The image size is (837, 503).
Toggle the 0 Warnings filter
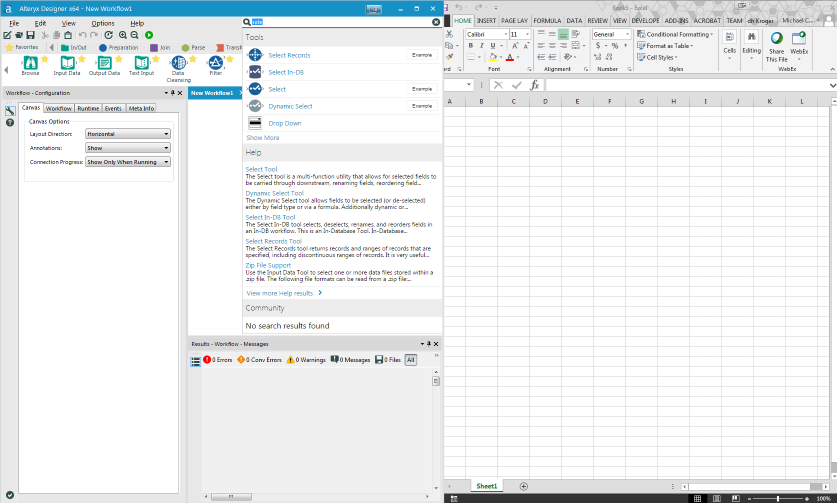306,360
